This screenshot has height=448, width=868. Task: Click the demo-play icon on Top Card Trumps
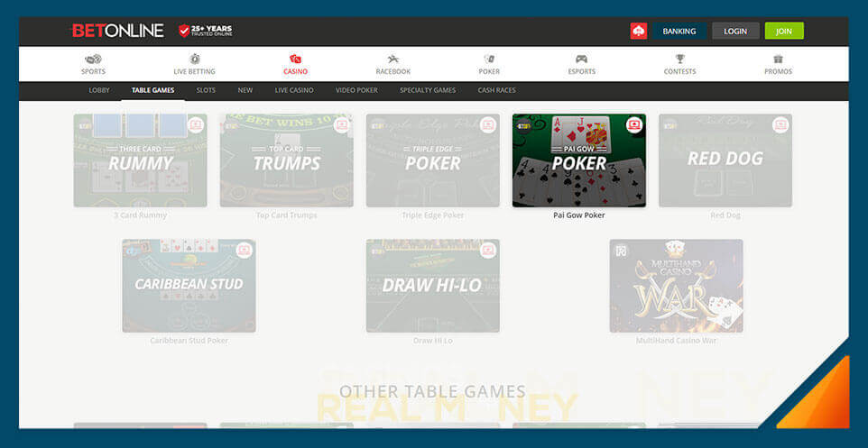(x=342, y=125)
